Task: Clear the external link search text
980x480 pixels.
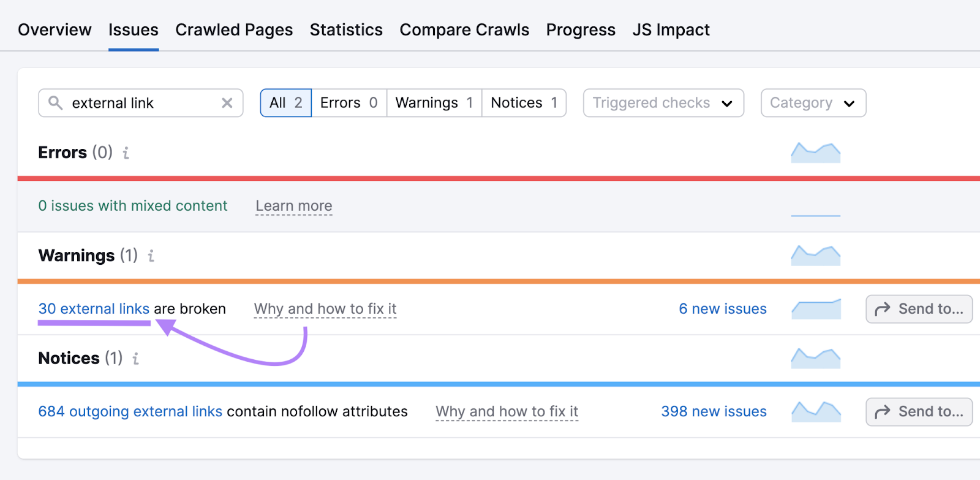Action: click(x=227, y=103)
